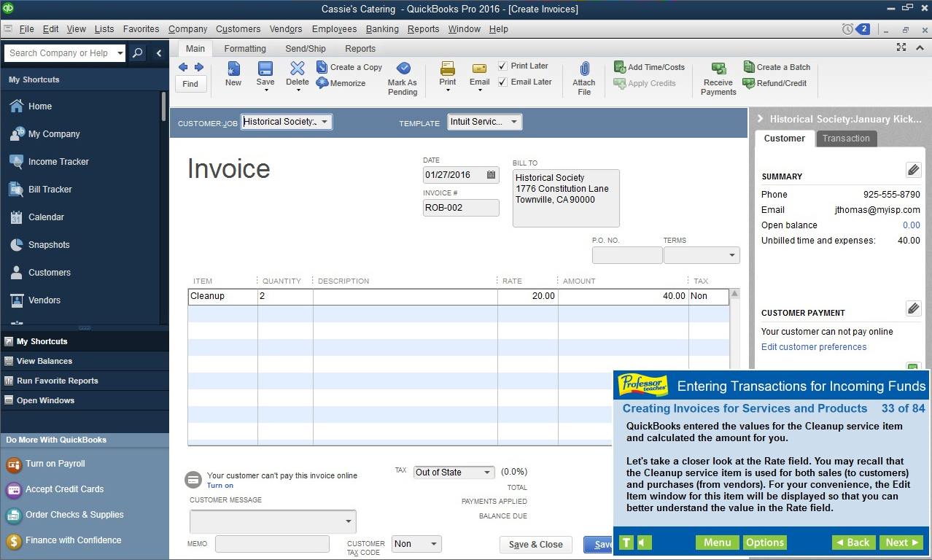Click the Save & Close button

click(535, 544)
